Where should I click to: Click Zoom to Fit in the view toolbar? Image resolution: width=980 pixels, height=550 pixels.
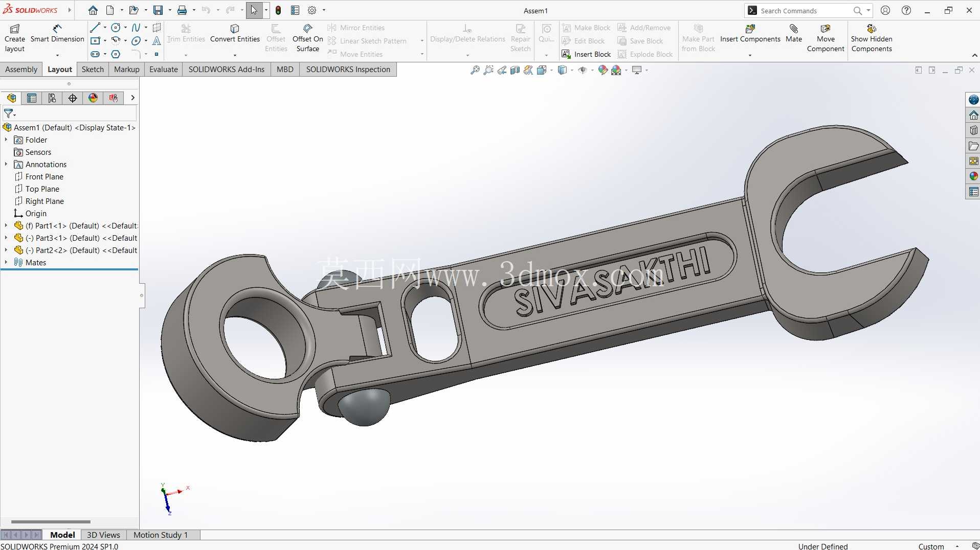click(x=475, y=70)
